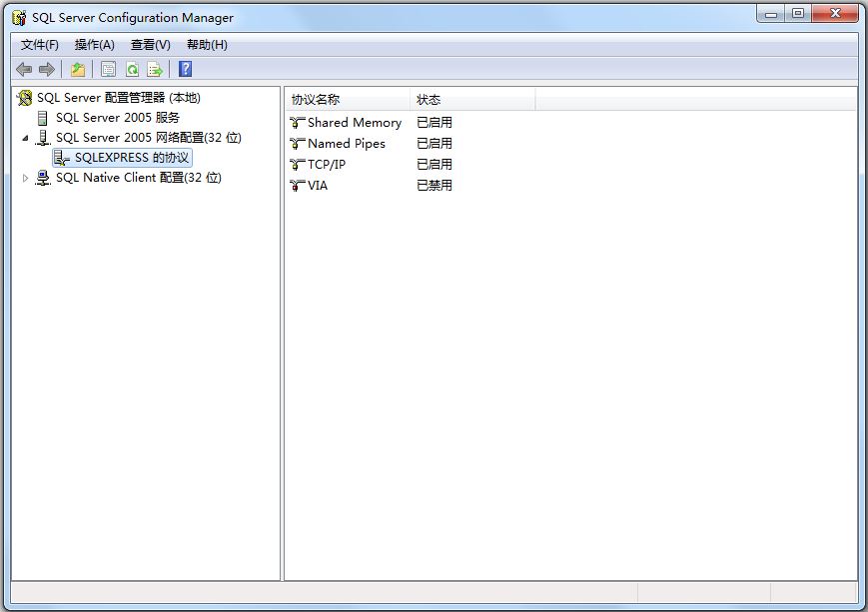The image size is (868, 612).
Task: Click the SQL Native Client 配置 node icon
Action: pos(43,178)
